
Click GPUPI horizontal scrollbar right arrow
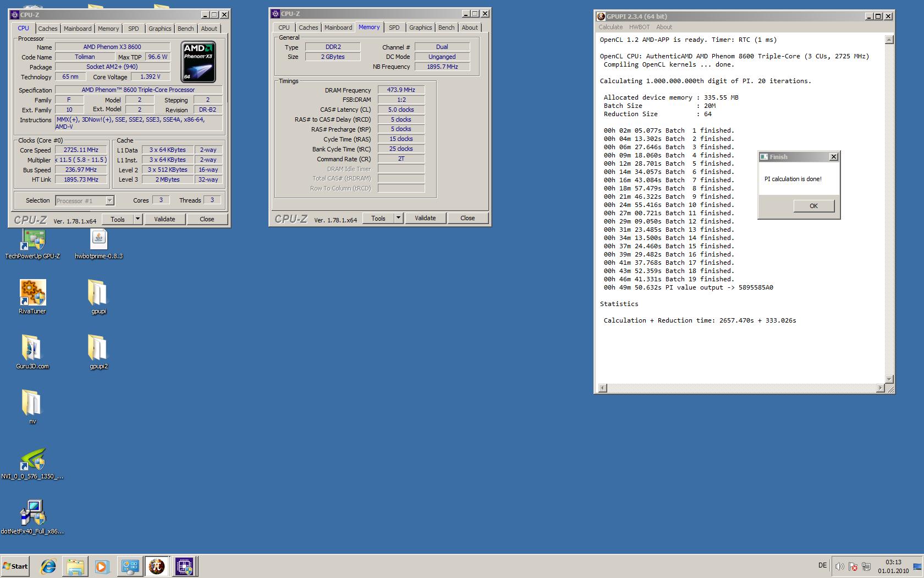pyautogui.click(x=880, y=388)
